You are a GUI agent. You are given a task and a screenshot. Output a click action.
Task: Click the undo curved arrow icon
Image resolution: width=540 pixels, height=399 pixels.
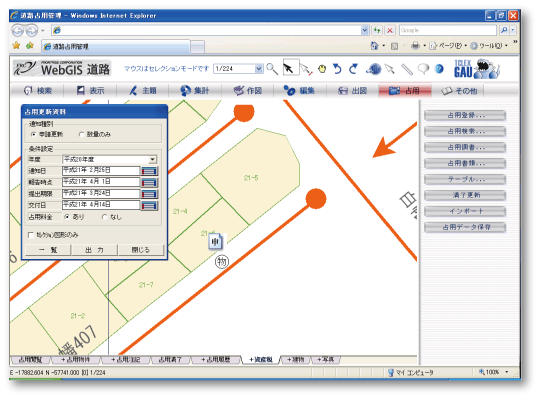(337, 69)
